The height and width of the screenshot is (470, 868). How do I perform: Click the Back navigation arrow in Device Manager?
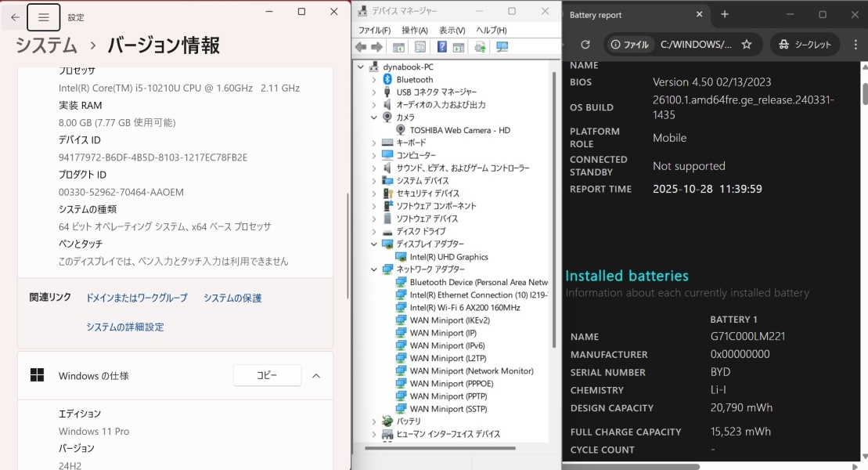point(360,45)
